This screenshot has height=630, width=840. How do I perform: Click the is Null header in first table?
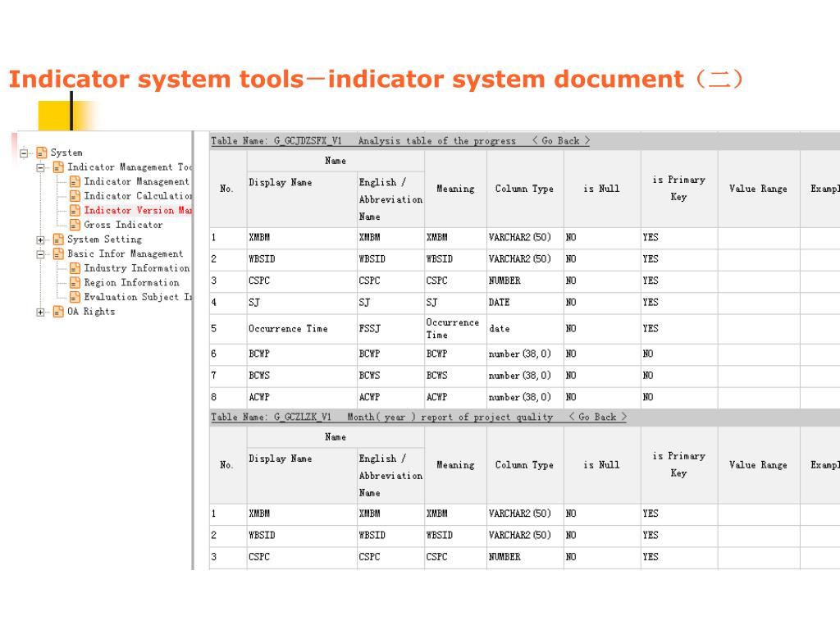601,189
